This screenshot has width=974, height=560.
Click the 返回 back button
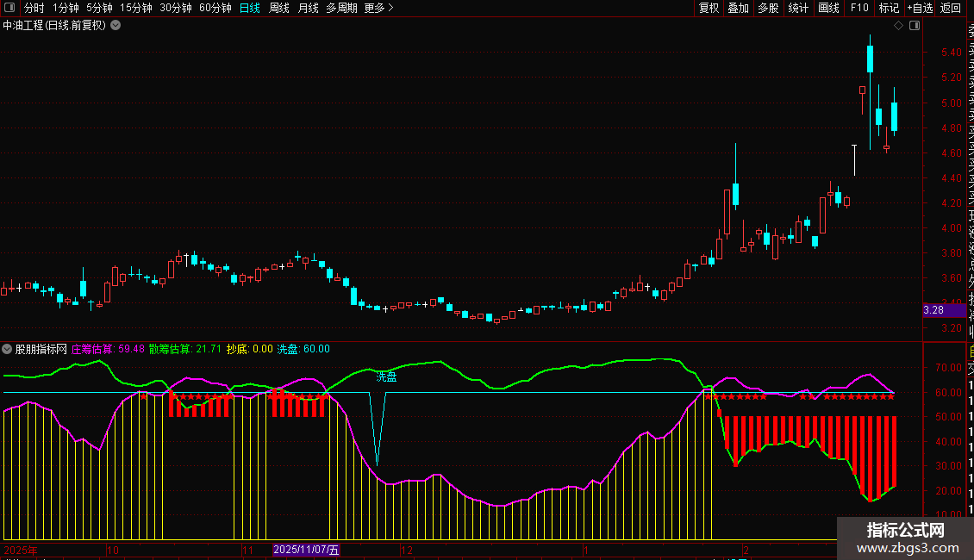click(x=950, y=9)
